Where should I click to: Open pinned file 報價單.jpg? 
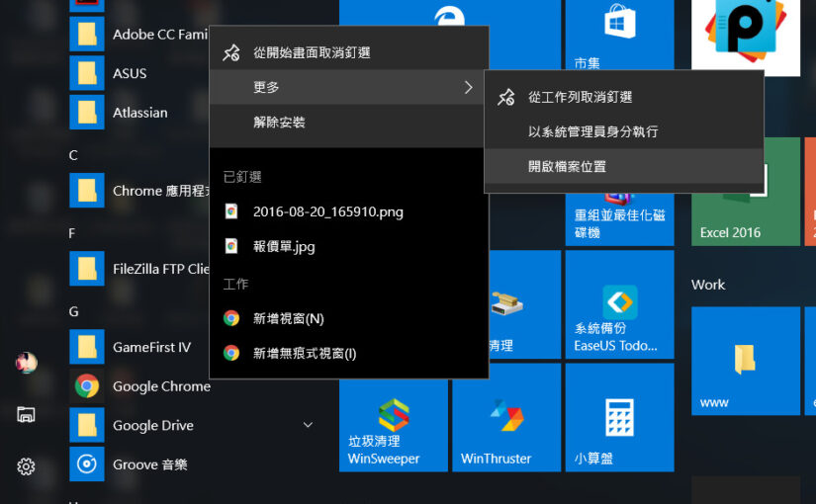pyautogui.click(x=349, y=246)
